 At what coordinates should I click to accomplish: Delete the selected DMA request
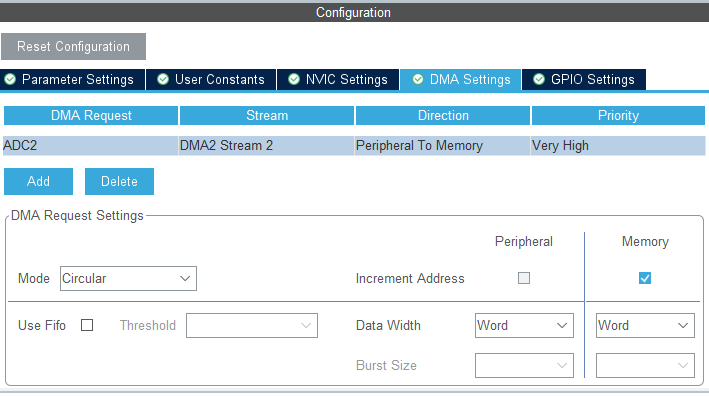point(119,182)
